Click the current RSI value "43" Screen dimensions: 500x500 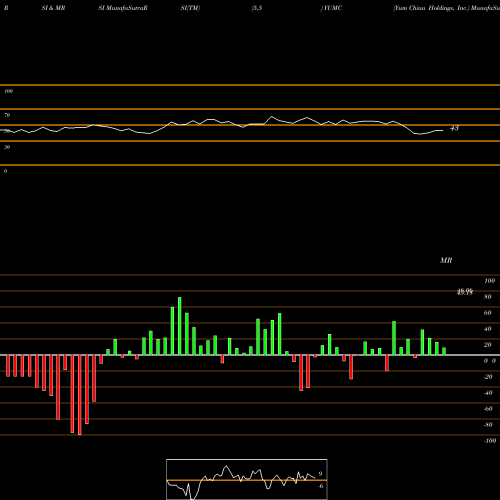[x=454, y=128]
